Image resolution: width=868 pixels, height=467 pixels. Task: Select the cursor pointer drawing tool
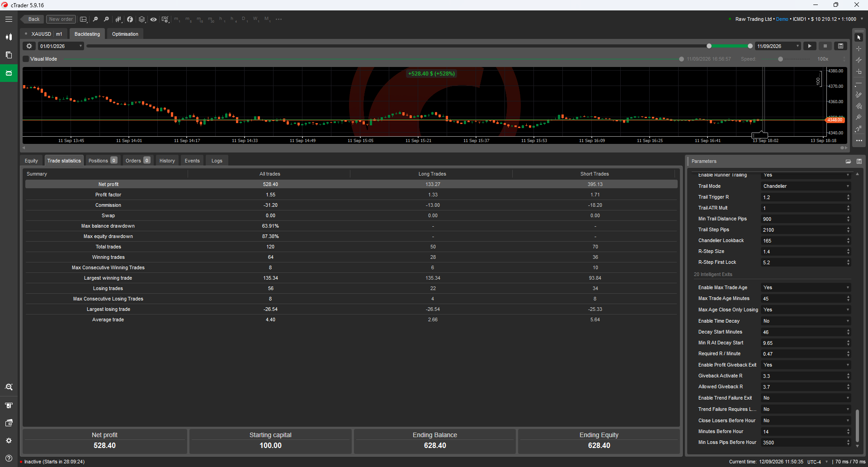coord(859,38)
